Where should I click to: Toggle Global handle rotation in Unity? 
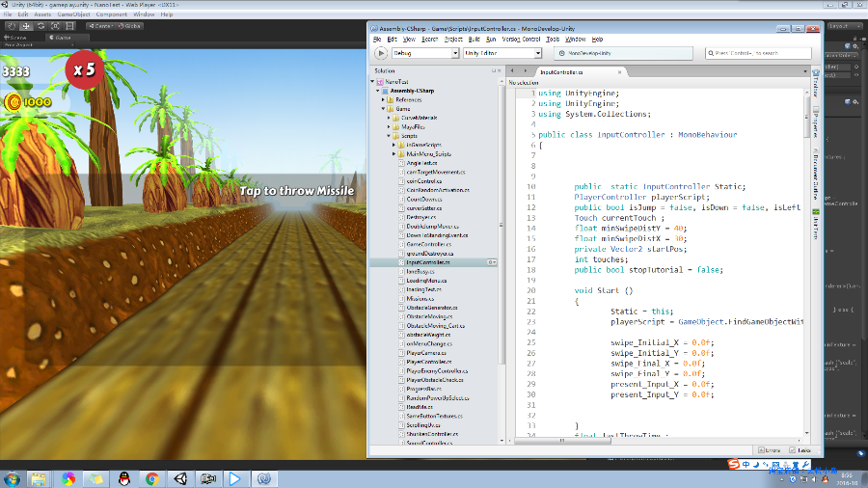click(x=129, y=26)
